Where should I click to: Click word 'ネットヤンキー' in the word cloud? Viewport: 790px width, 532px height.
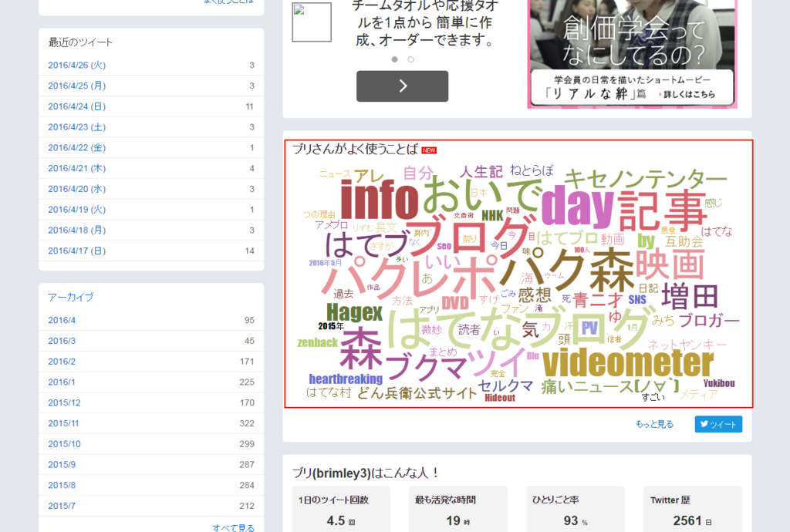coord(687,345)
